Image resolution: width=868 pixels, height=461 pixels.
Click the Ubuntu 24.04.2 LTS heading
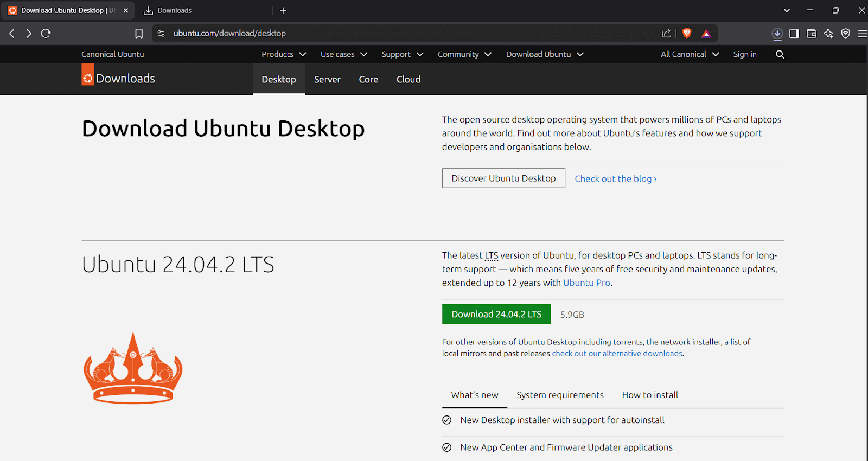click(178, 265)
